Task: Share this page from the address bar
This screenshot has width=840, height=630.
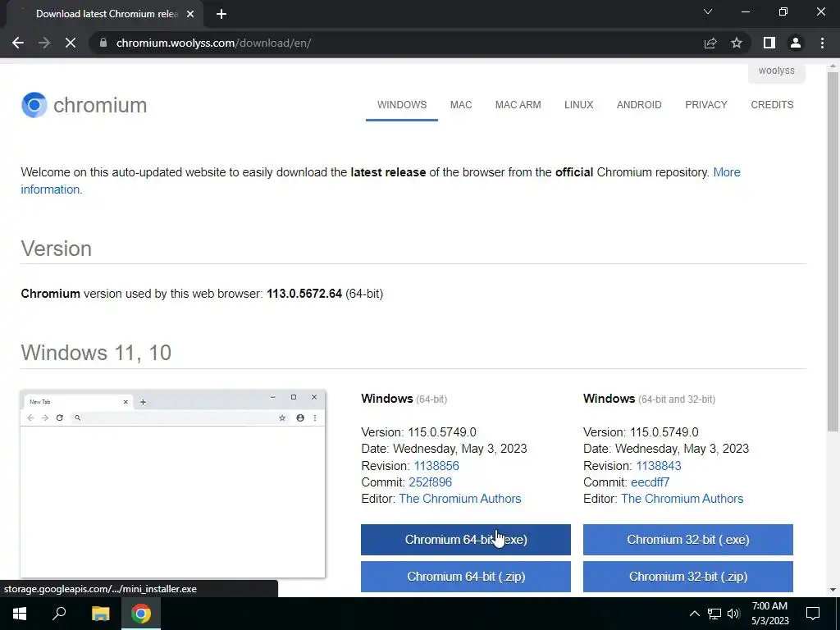Action: (x=710, y=43)
